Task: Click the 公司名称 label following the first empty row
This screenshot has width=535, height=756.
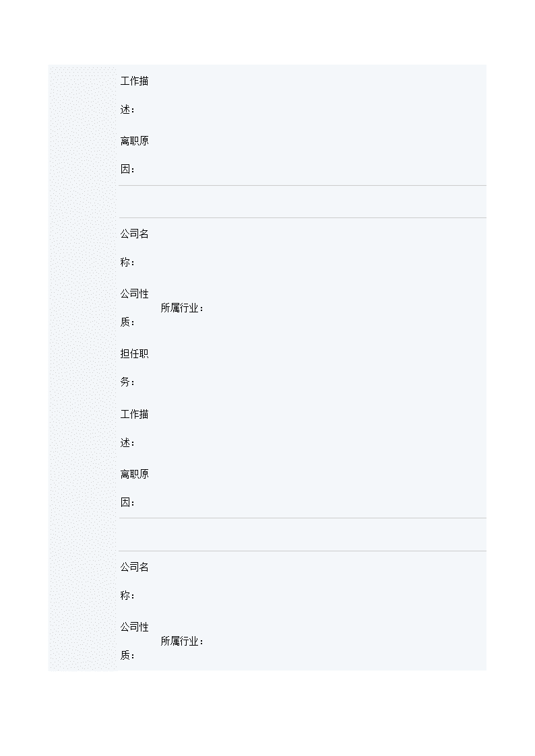Action: pos(134,248)
